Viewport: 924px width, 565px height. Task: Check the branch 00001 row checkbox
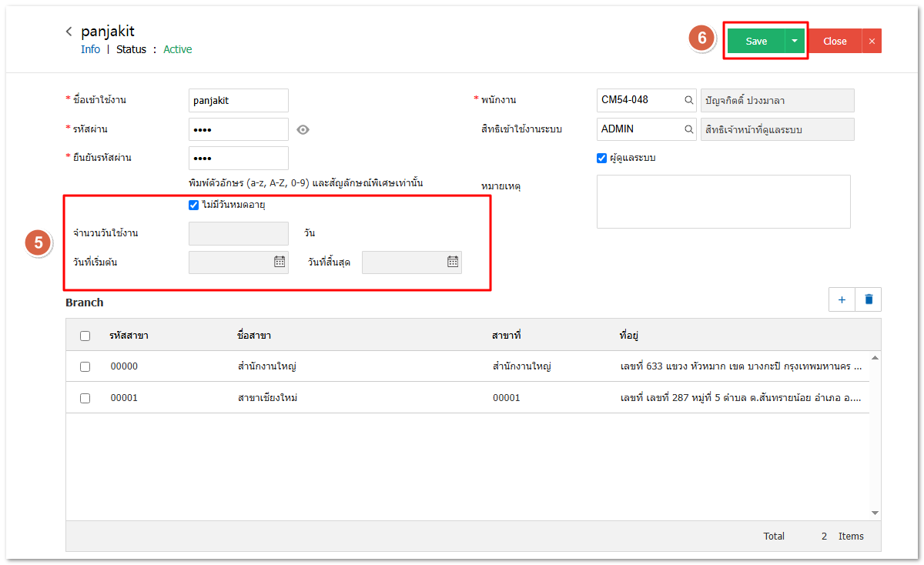pyautogui.click(x=85, y=398)
